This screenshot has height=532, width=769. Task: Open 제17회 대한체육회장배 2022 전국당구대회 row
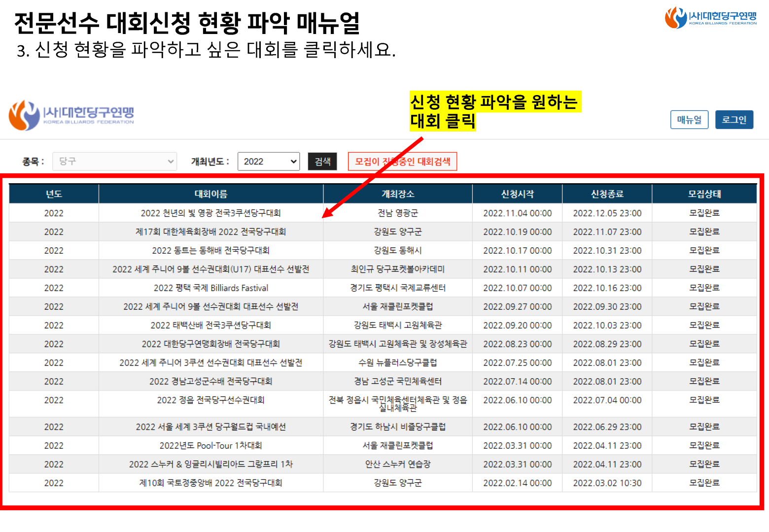pyautogui.click(x=383, y=232)
